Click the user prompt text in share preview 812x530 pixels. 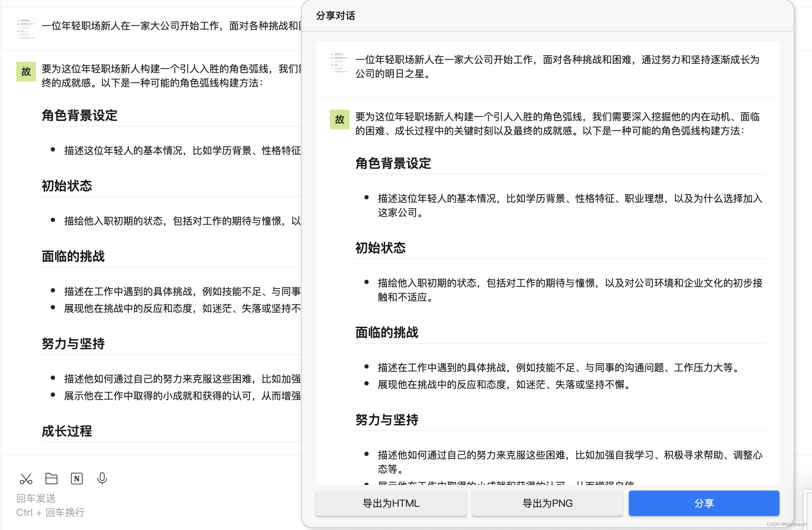pyautogui.click(x=557, y=67)
